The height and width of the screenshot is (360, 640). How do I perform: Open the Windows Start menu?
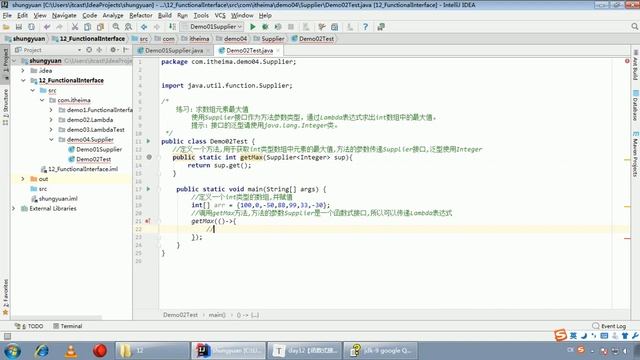coord(12,351)
